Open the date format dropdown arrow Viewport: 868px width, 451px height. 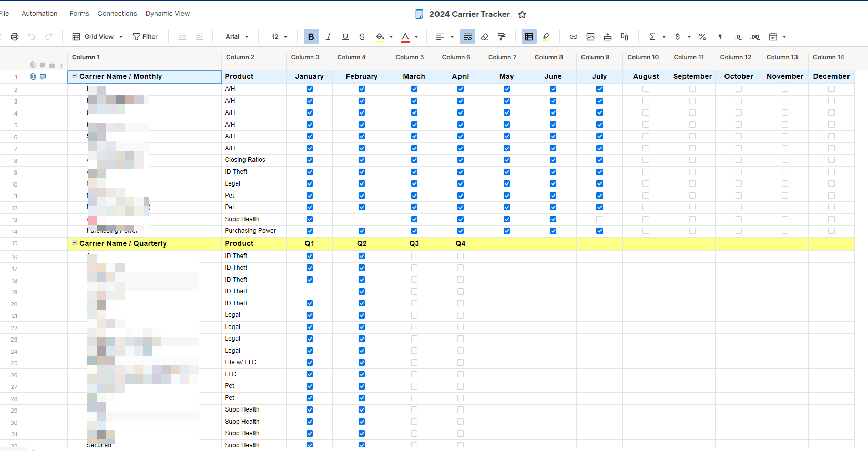(784, 37)
